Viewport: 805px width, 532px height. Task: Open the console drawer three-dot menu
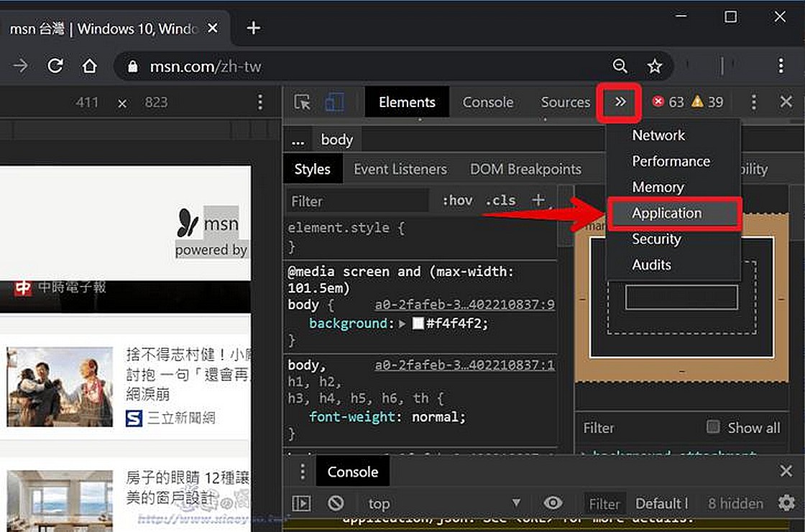(x=303, y=472)
